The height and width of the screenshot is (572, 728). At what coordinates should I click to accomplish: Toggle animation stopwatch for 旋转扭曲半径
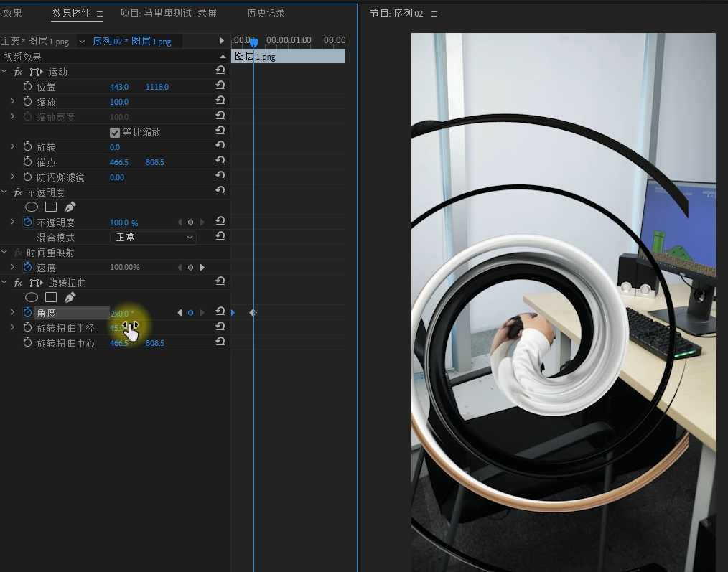[x=27, y=327]
